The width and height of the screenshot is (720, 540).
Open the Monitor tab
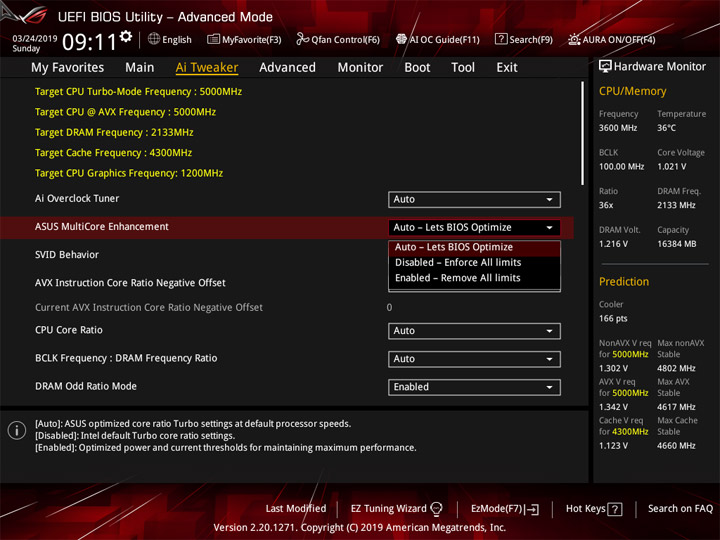click(360, 68)
